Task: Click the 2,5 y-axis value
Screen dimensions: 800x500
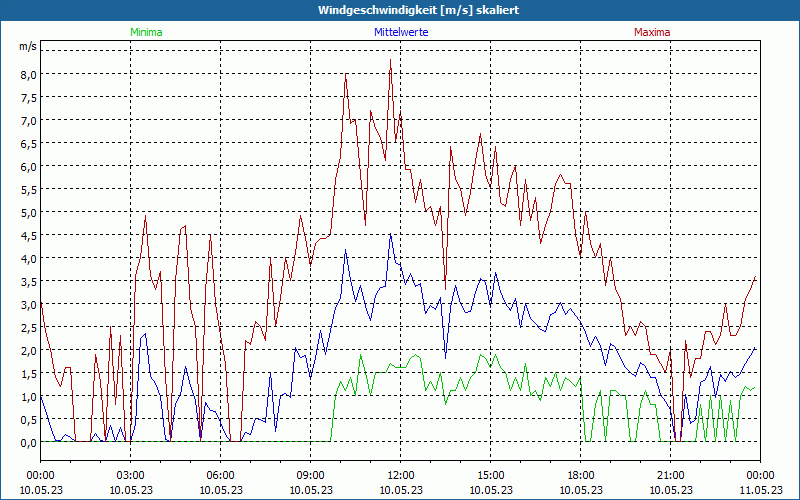Action: pyautogui.click(x=29, y=327)
